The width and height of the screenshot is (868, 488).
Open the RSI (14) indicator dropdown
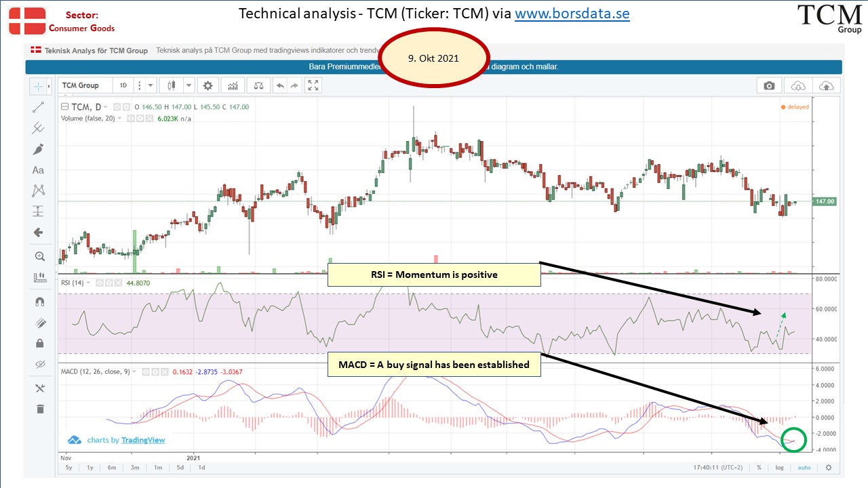point(89,283)
